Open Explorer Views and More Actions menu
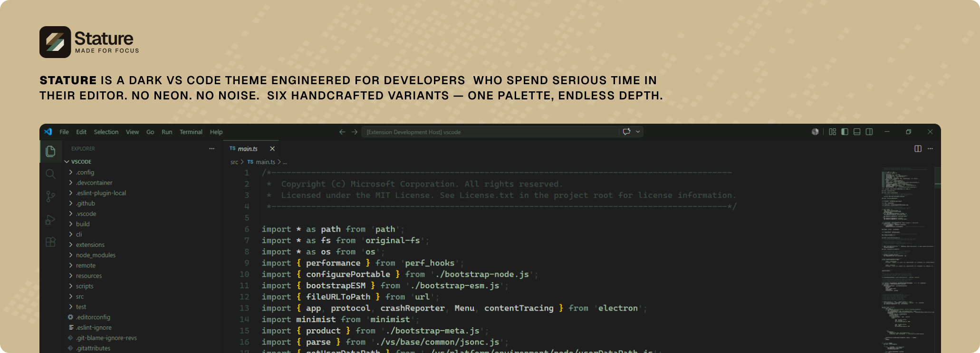The image size is (980, 353). 211,149
